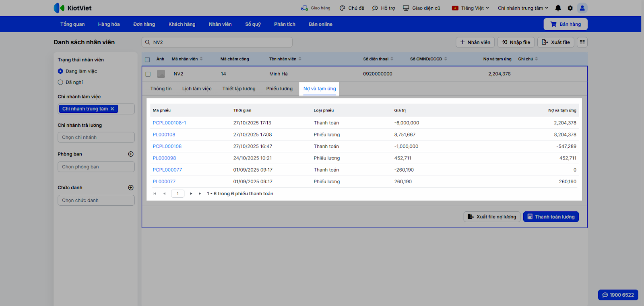
Task: Open the notifications bell icon
Action: (x=558, y=8)
